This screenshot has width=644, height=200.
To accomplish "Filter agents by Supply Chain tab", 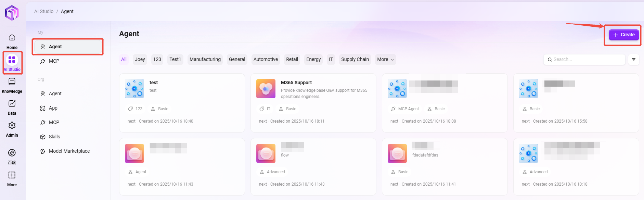I will coord(355,60).
